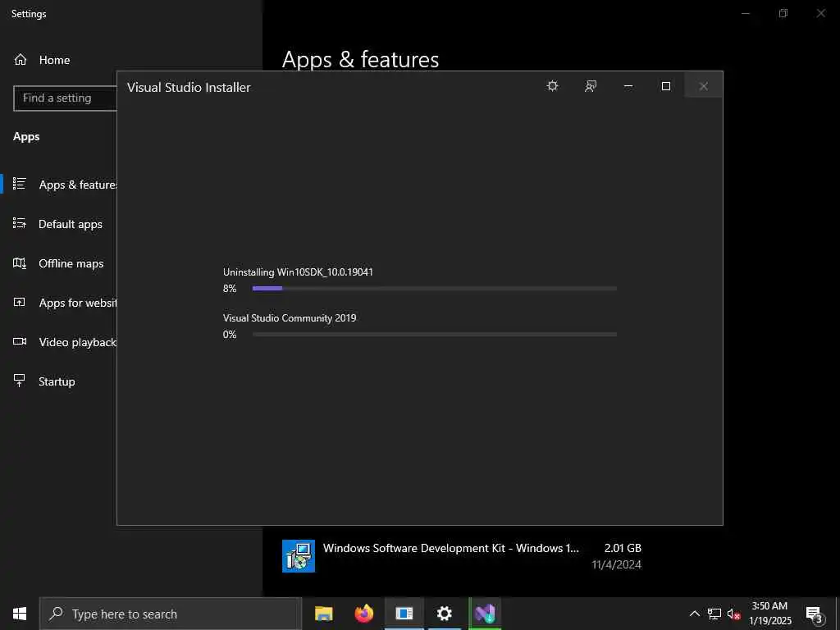Open Visual Studio Installer theme settings icon

(x=552, y=86)
